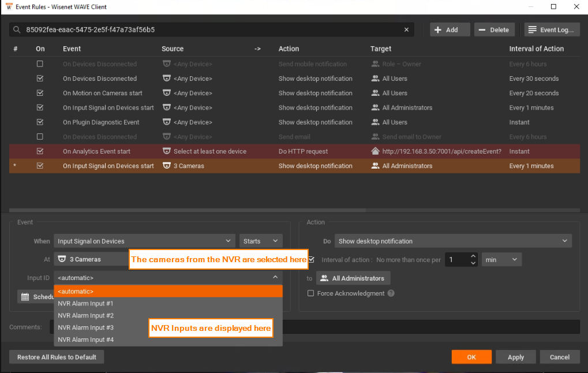Click the OK button
The width and height of the screenshot is (588, 373).
[471, 357]
